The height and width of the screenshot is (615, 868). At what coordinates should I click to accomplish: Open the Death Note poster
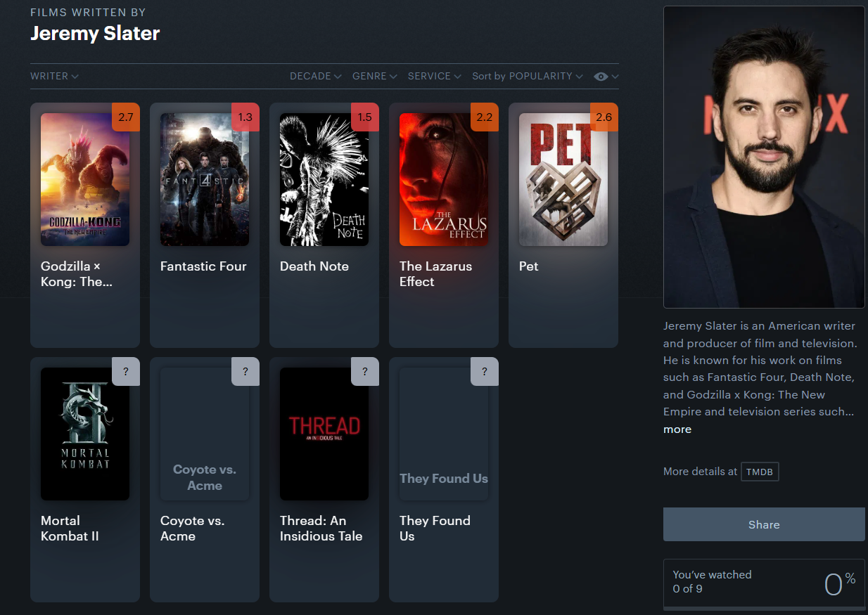click(x=324, y=180)
